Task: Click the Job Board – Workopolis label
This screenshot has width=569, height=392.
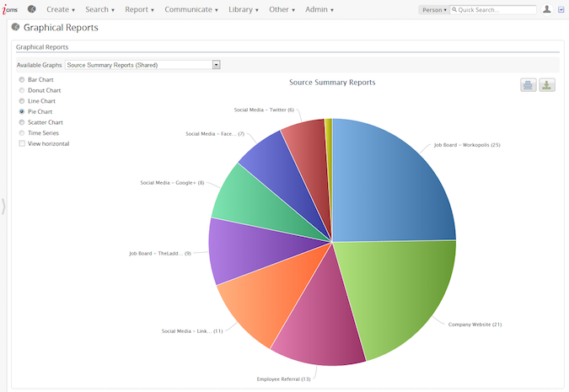Action: pos(466,145)
